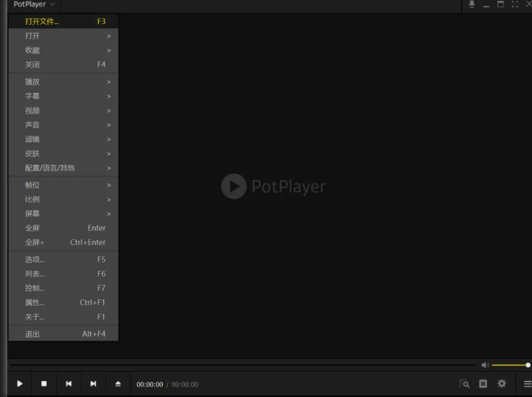The width and height of the screenshot is (532, 397).
Task: Open 关于... about entry
Action: (x=64, y=317)
